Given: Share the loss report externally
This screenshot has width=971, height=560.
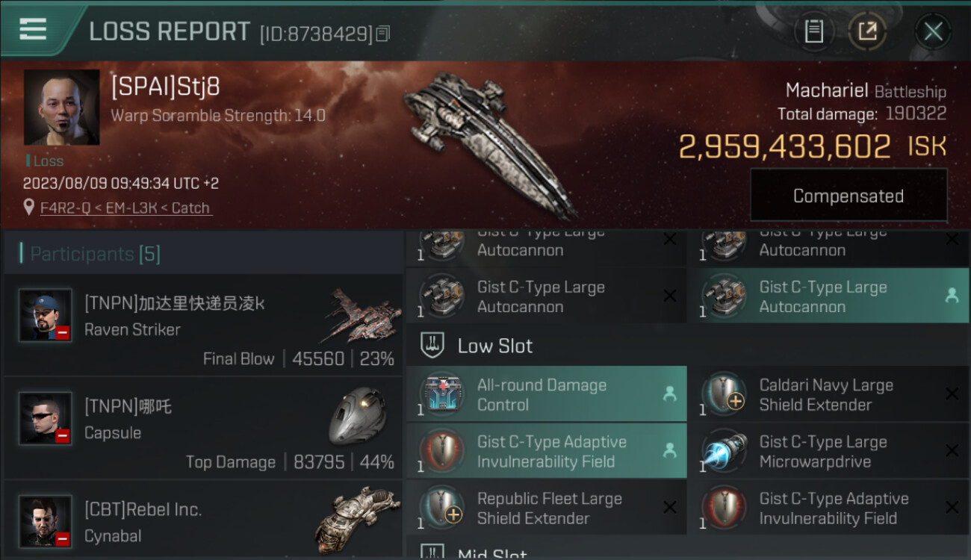Looking at the screenshot, I should click(x=867, y=31).
